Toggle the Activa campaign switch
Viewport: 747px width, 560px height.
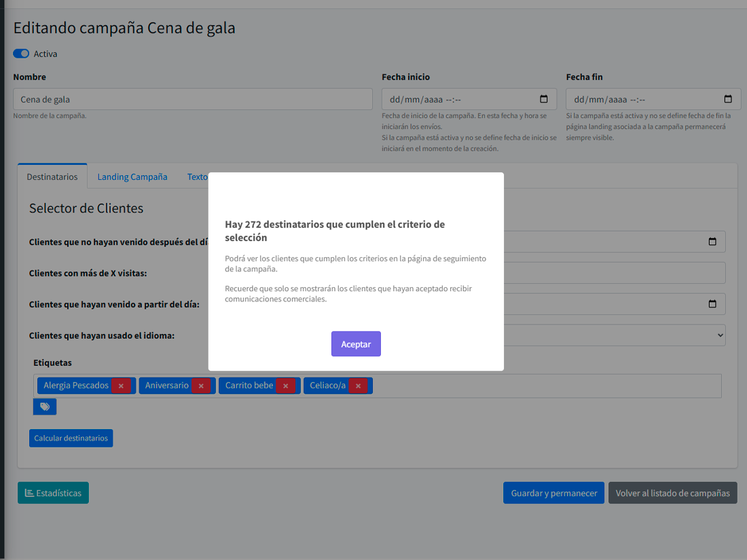point(21,54)
